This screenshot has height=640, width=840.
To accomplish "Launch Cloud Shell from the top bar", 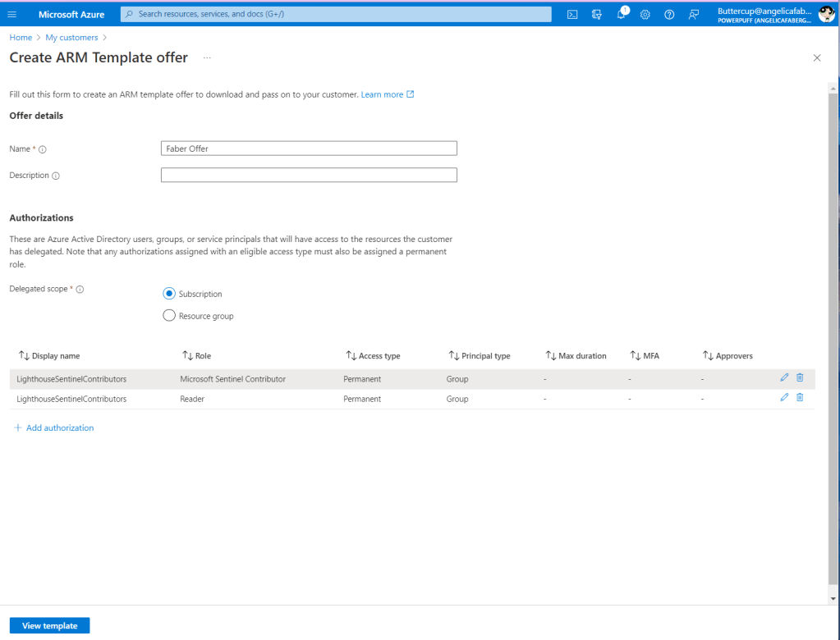I will 572,14.
